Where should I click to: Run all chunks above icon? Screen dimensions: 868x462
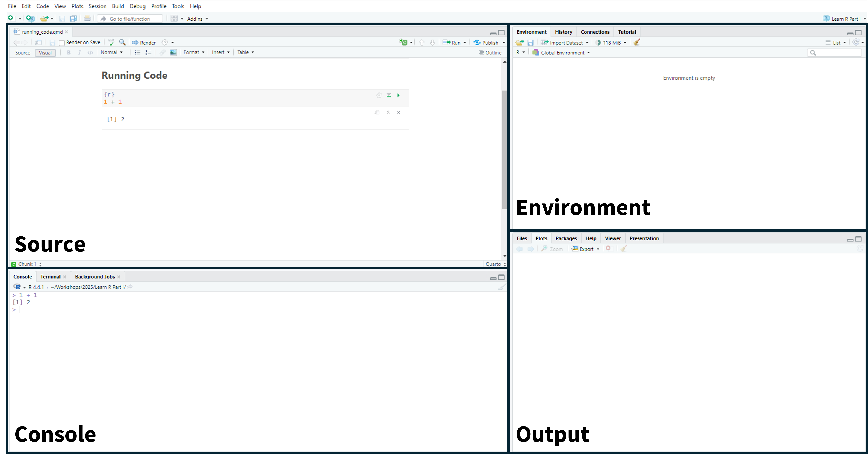pyautogui.click(x=388, y=96)
